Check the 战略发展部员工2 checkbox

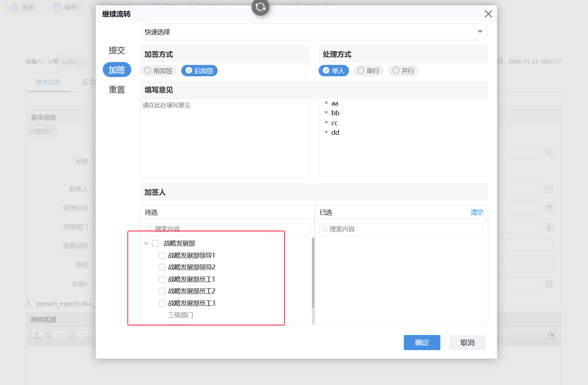tap(162, 291)
